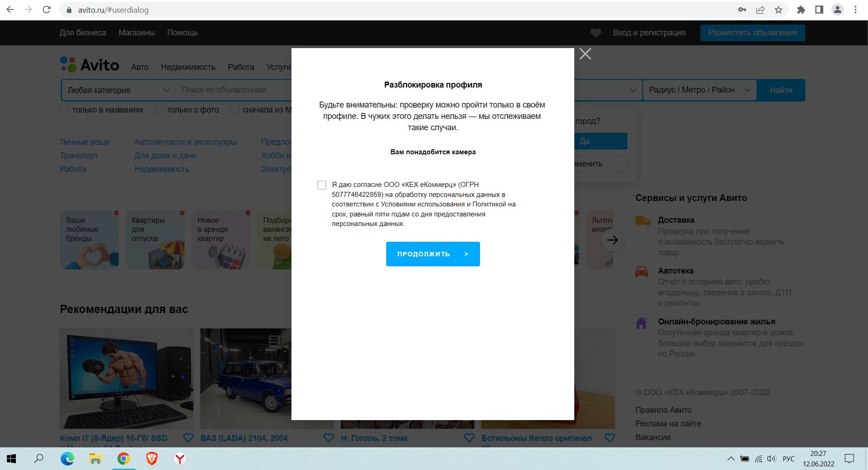Toggle the только в названиях checkbox

coord(64,110)
